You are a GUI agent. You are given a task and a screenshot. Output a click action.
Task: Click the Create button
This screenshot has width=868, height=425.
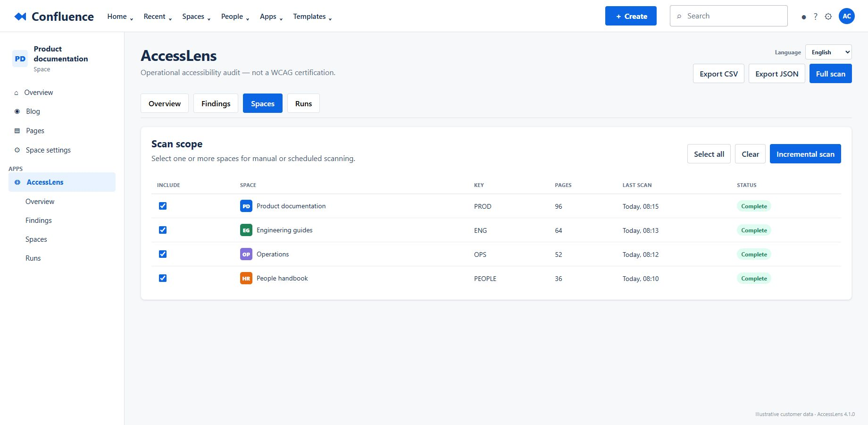(631, 16)
